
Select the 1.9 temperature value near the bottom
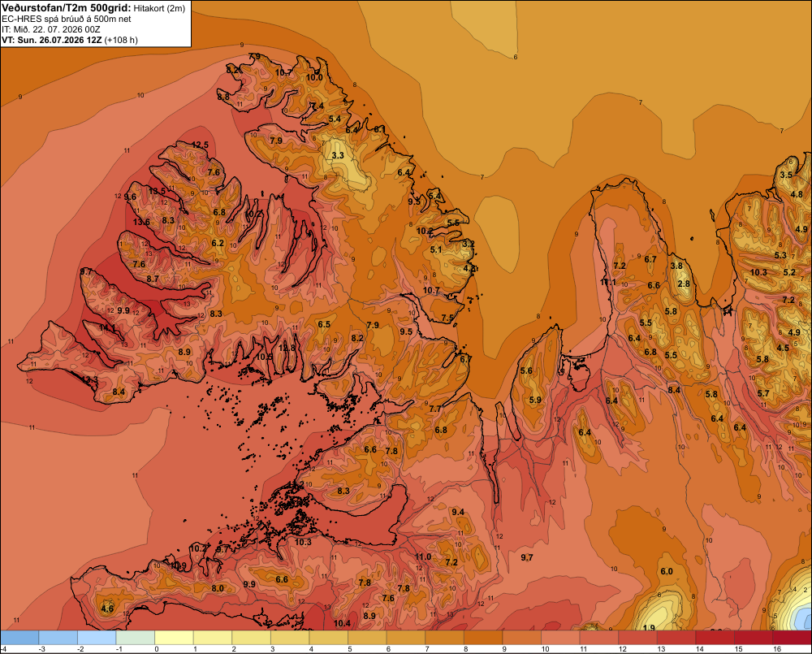coord(649,628)
